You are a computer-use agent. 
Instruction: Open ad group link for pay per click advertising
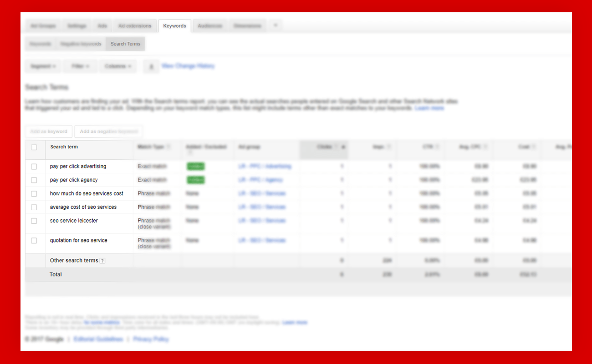(x=265, y=167)
